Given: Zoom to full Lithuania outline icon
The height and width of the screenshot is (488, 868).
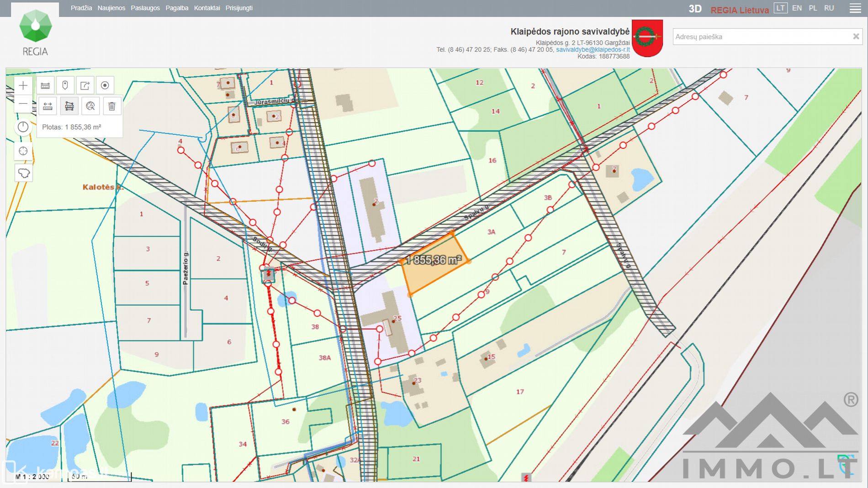Looking at the screenshot, I should [x=23, y=173].
